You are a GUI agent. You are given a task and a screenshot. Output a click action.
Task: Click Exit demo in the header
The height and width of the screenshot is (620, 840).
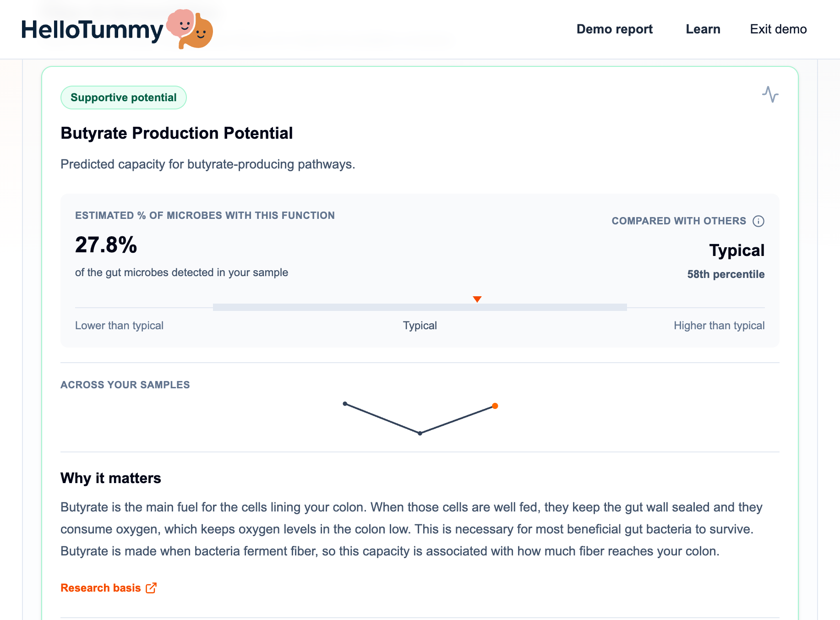pyautogui.click(x=778, y=29)
